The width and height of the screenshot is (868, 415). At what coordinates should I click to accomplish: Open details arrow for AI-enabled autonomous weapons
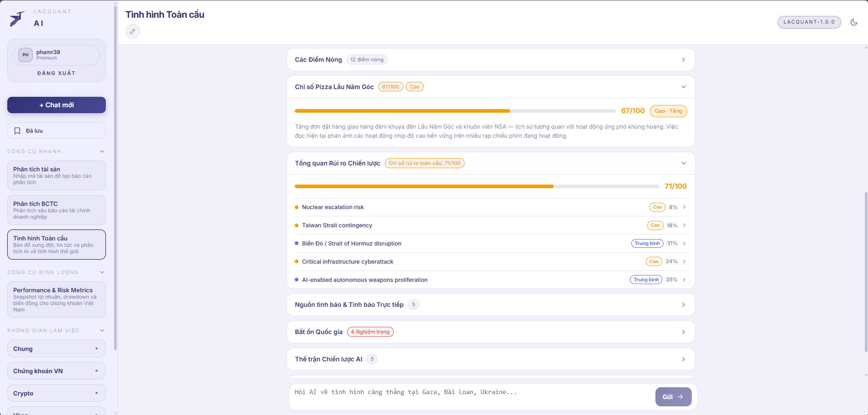tap(684, 280)
